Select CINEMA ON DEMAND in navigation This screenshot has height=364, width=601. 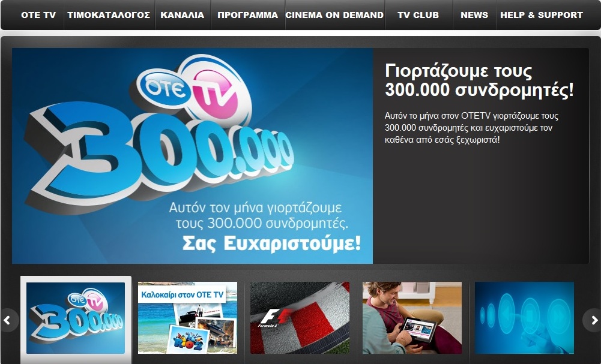tap(334, 16)
